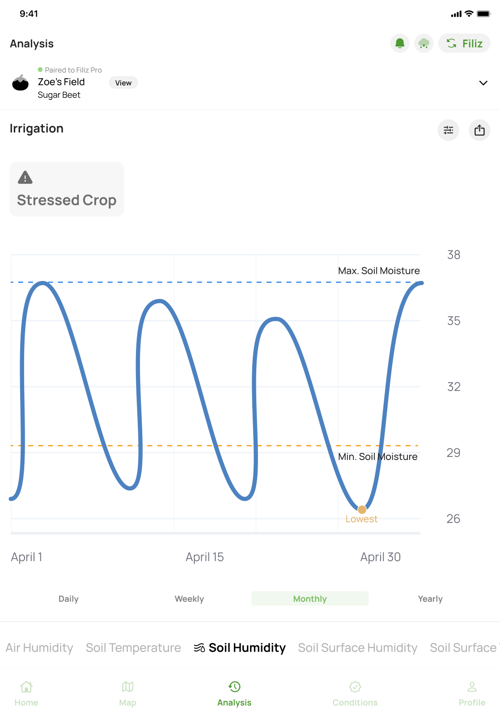Switch chart range to Weekly
This screenshot has width=500, height=716.
pos(189,599)
